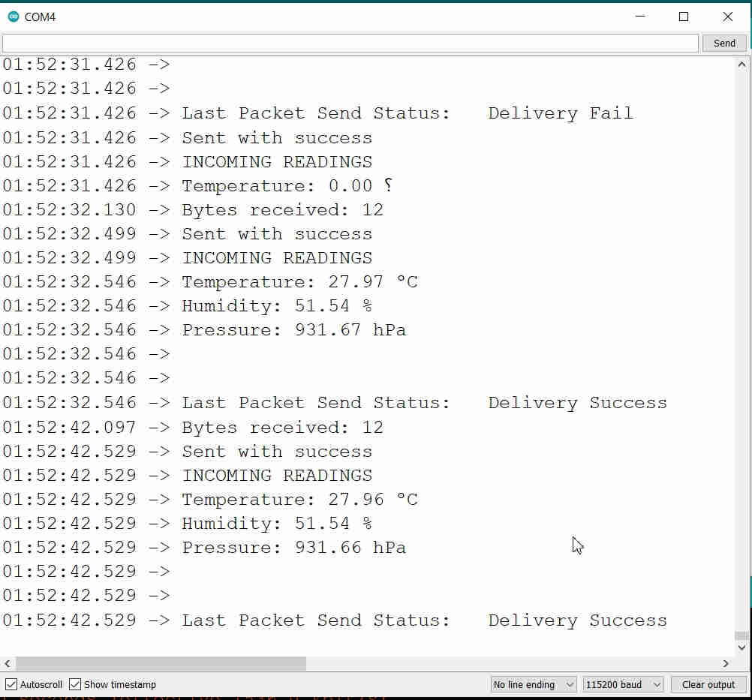Minimize the COM4 window
The width and height of the screenshot is (752, 700).
click(640, 17)
